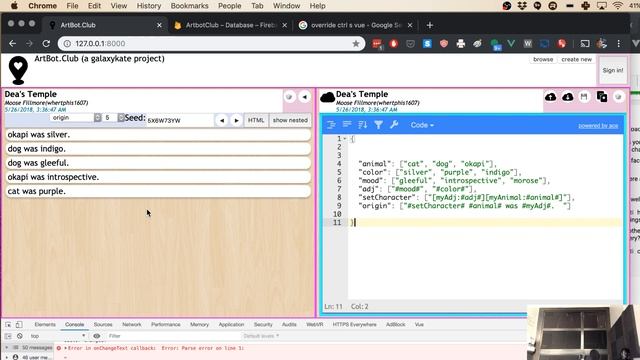The image size is (640, 360).
Task: Collapse the code fold arrow on line 1
Action: coord(344,139)
